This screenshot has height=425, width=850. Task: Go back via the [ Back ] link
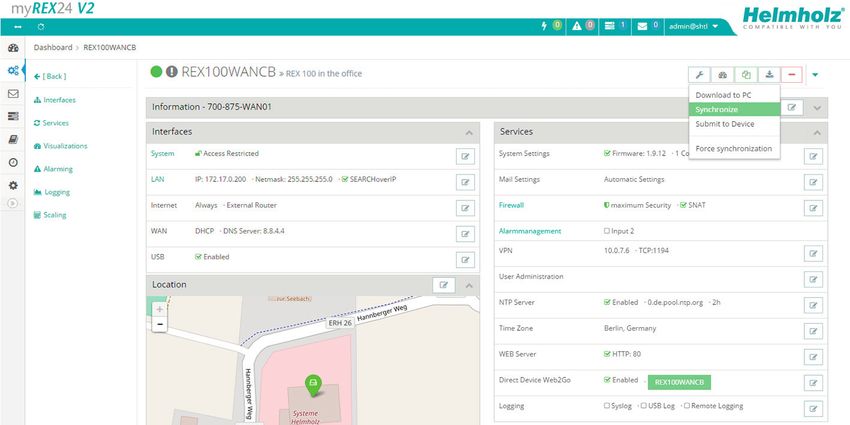tap(50, 76)
